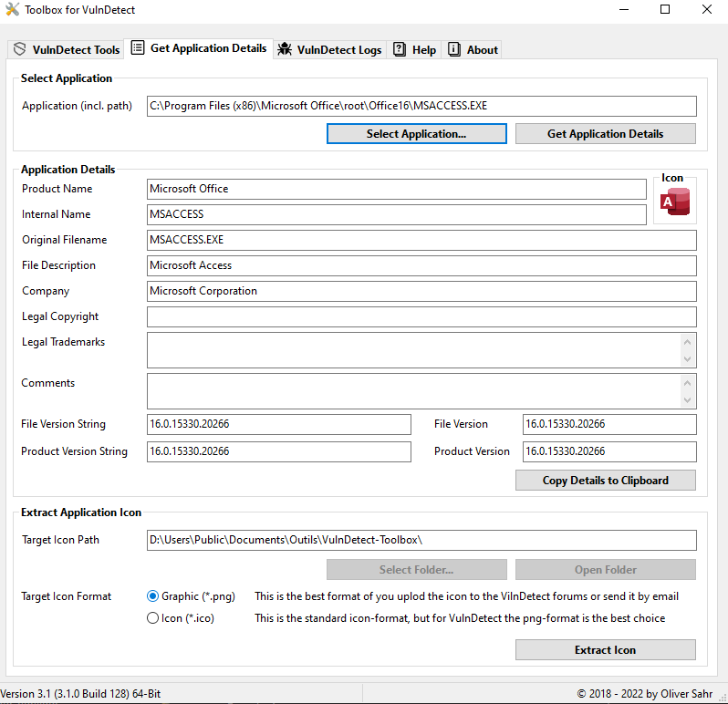The image size is (728, 704).
Task: Click the shield icon on the VulnDetect Tools tab
Action: coord(19,48)
